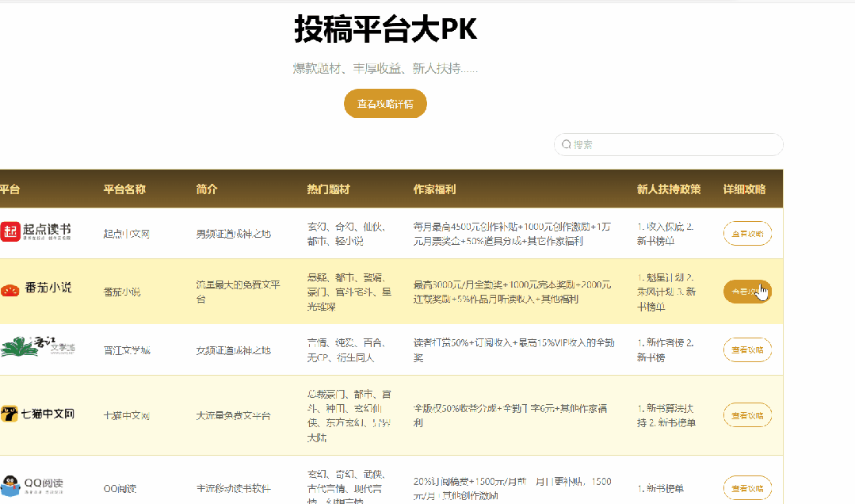The width and height of the screenshot is (855, 504).
Task: Open 番茄小说 logo in second row
Action: tap(36, 288)
